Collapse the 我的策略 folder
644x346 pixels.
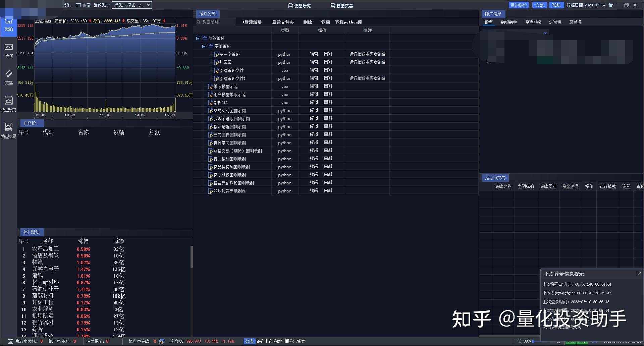[x=198, y=38]
